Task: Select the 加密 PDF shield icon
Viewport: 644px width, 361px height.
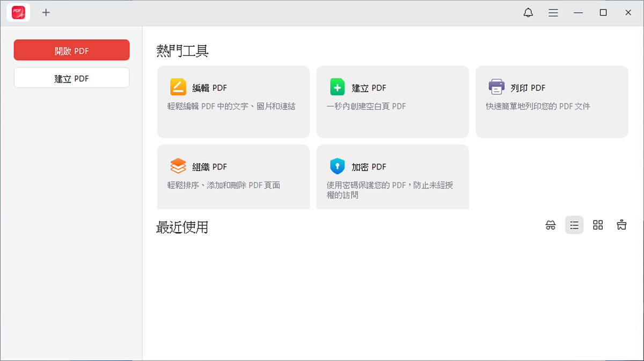Action: [x=337, y=166]
